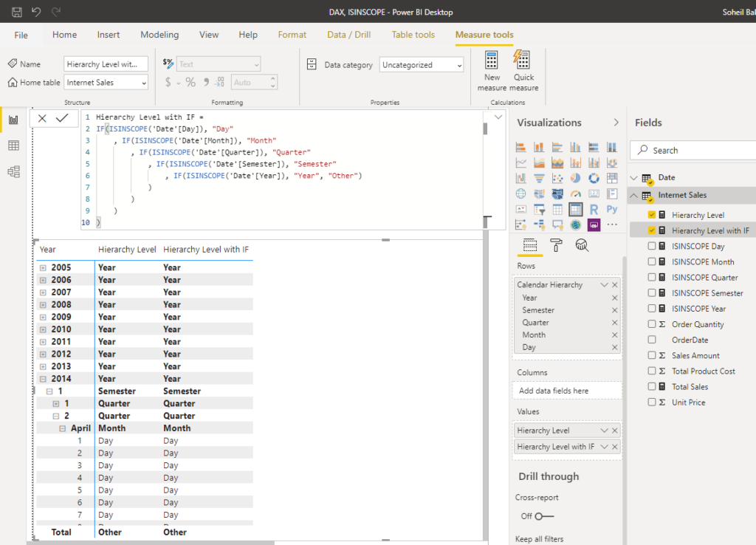
Task: Check the ISINSCOPE Quarter field
Action: pos(652,278)
